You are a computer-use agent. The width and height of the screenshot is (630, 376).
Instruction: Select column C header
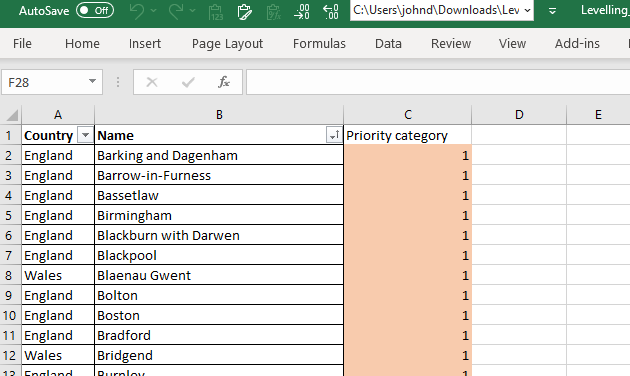[x=407, y=115]
